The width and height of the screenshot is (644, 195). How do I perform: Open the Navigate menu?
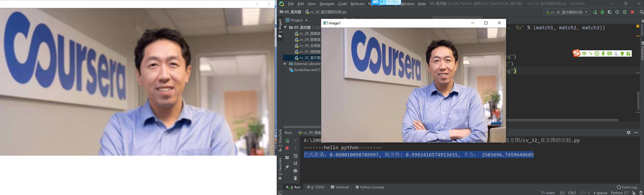pyautogui.click(x=327, y=4)
